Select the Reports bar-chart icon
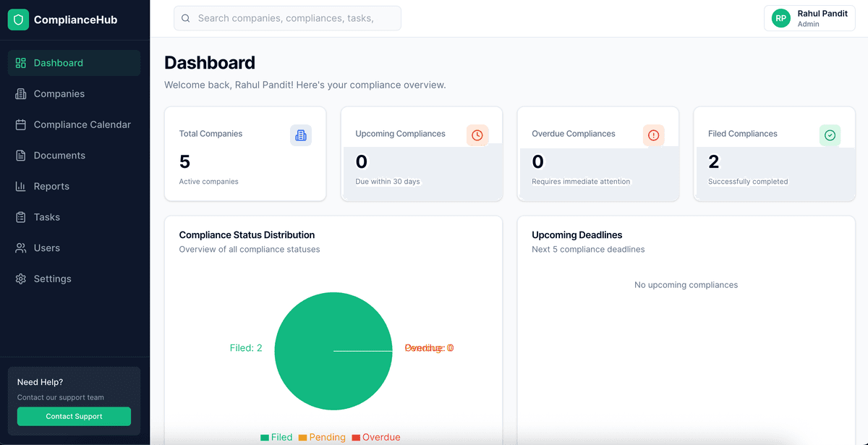 [20, 186]
